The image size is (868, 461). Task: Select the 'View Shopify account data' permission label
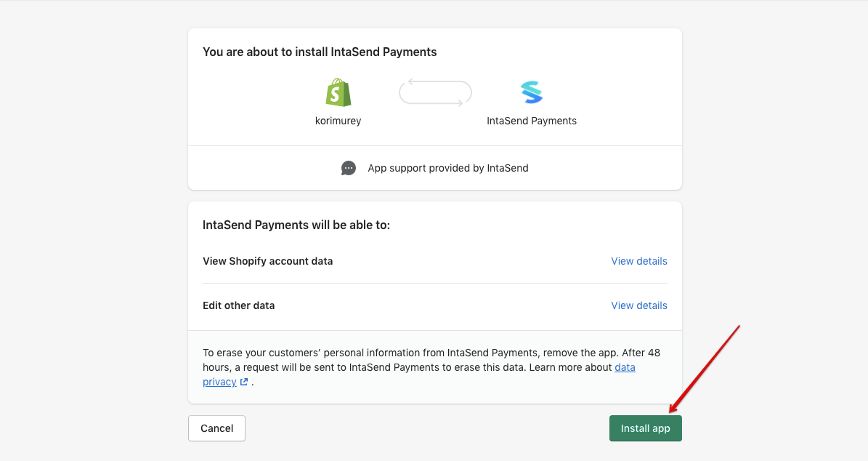267,261
